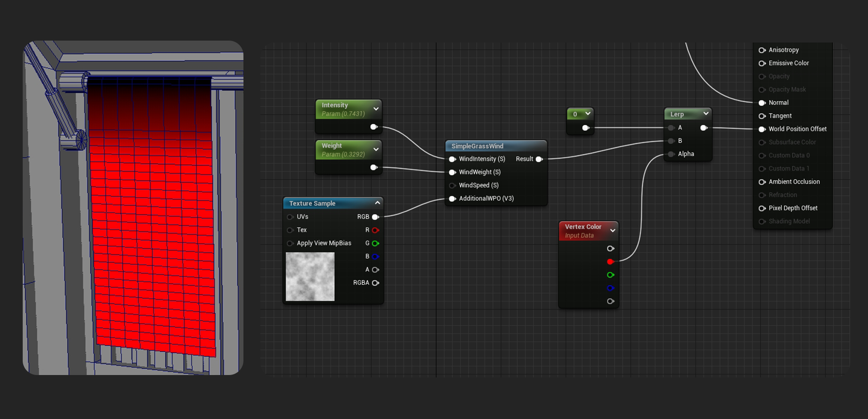Select the Texture Sample node title
The image size is (868, 419).
tap(312, 203)
